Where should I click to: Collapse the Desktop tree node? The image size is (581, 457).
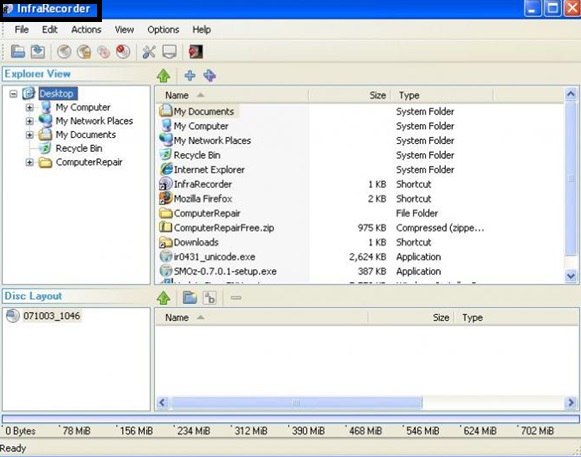pyautogui.click(x=13, y=94)
